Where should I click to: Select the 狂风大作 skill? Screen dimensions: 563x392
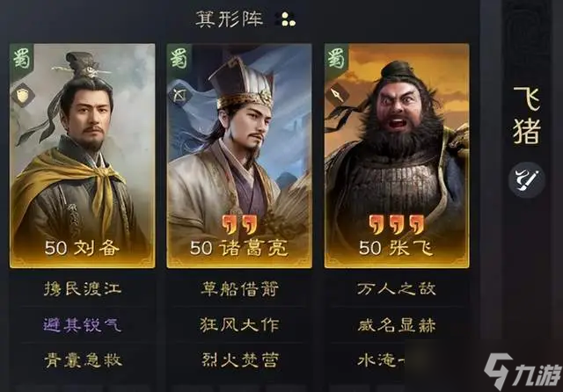coord(239,325)
